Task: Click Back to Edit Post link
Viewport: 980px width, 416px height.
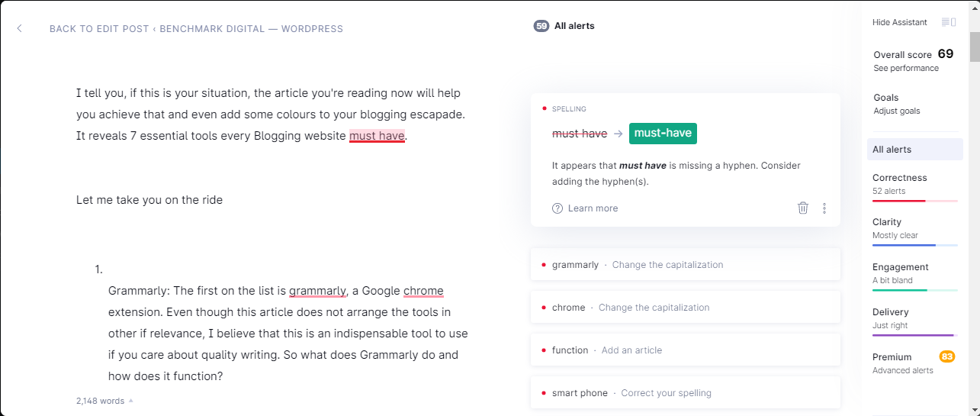Action: [196, 29]
